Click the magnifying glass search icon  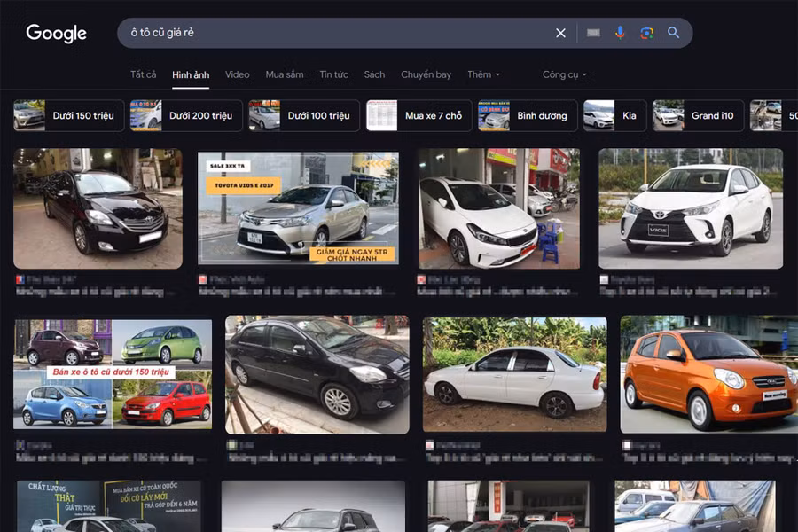tap(674, 33)
